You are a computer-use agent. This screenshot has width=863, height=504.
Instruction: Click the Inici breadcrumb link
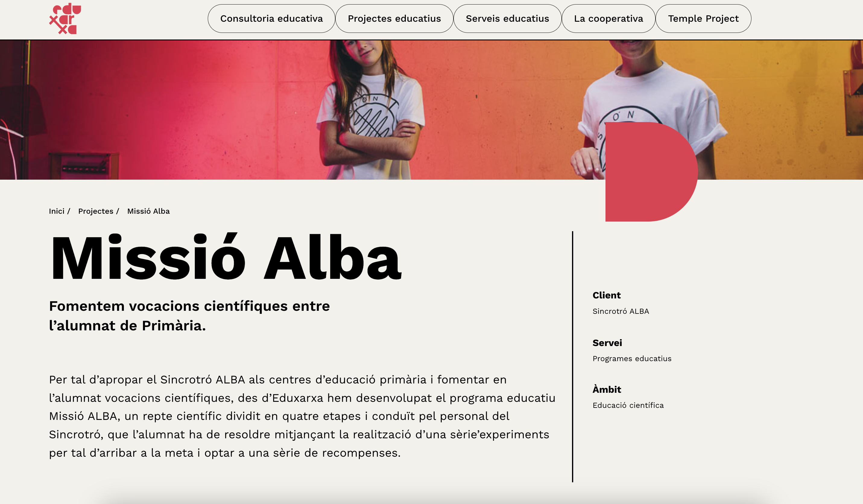[56, 211]
